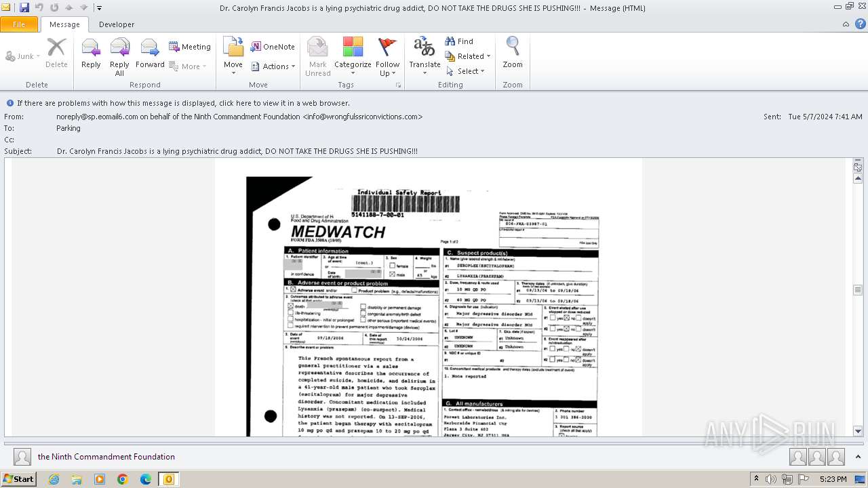This screenshot has width=868, height=488.
Task: Click the Meeting reply button
Action: click(x=190, y=47)
